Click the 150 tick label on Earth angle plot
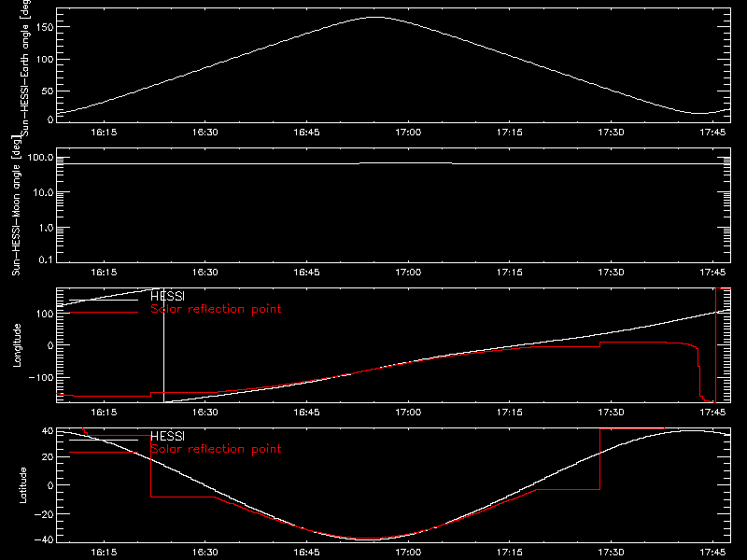The width and height of the screenshot is (747, 560). 44,27
